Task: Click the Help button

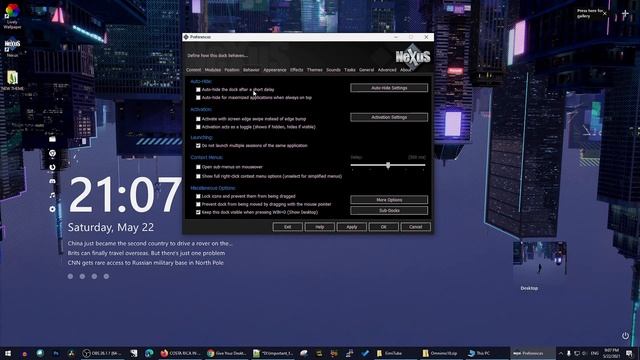Action: tap(320, 227)
